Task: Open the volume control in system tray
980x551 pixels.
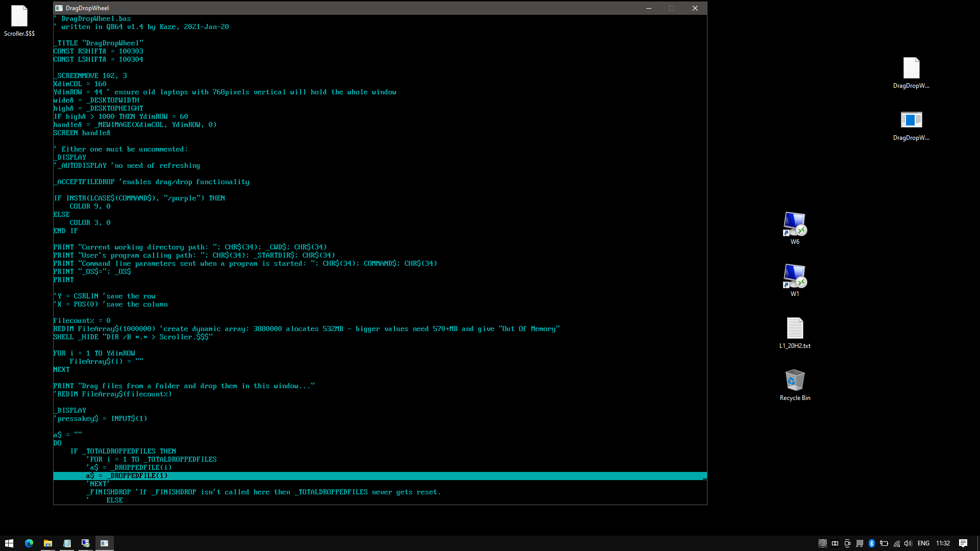Action: [908, 543]
